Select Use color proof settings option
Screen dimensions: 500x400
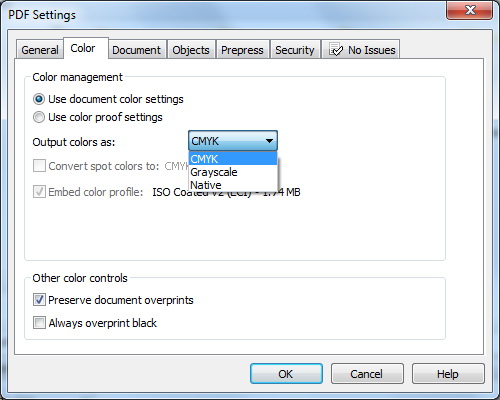tap(39, 117)
